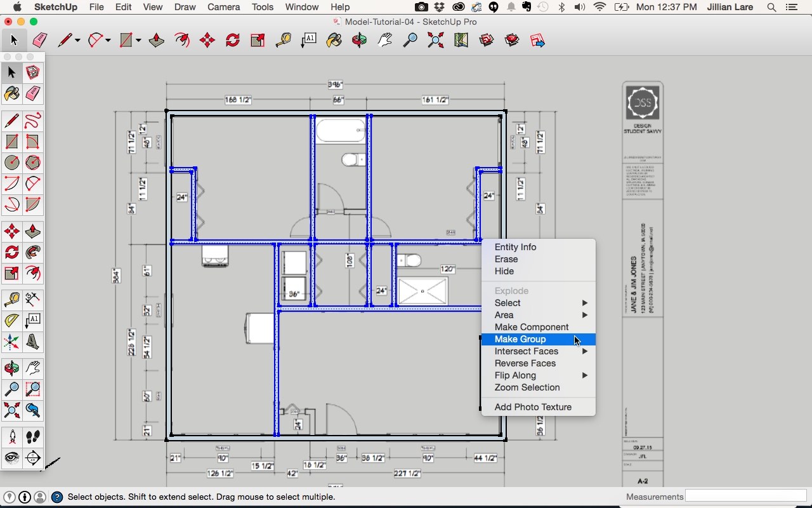The image size is (812, 508).
Task: Select the Walk footprints tool
Action: click(33, 437)
